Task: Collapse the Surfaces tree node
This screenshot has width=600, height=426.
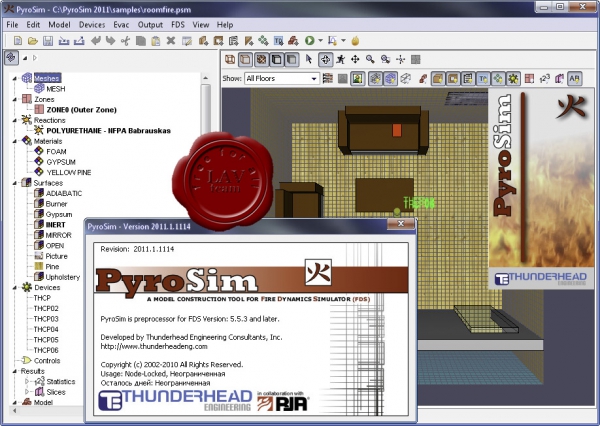Action: pyautogui.click(x=15, y=183)
